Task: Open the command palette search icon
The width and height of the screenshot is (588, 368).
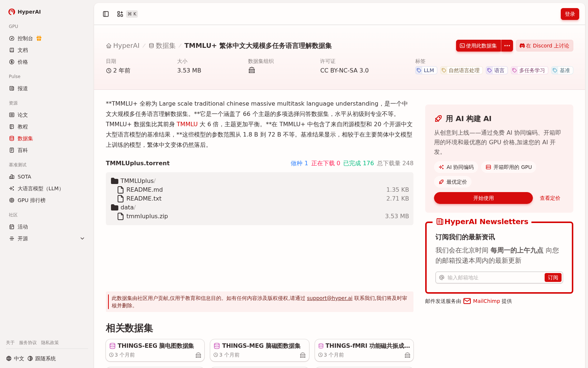Action: pos(120,14)
